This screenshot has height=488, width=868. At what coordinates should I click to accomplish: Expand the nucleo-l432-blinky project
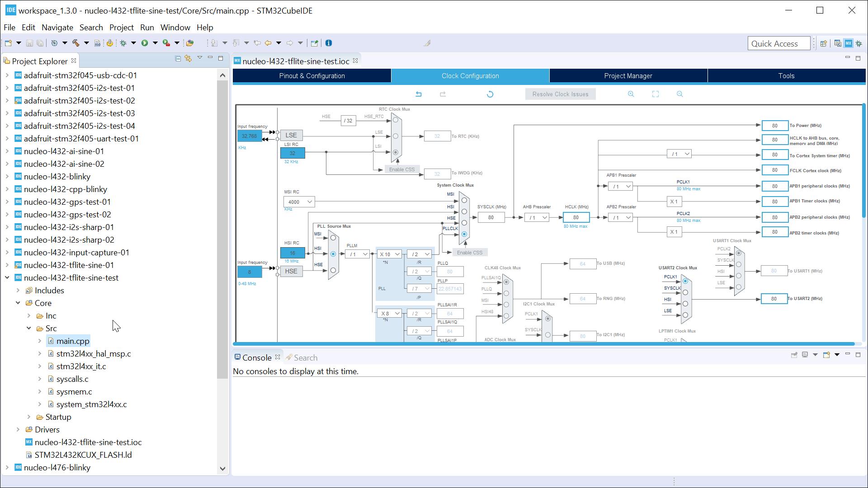7,177
